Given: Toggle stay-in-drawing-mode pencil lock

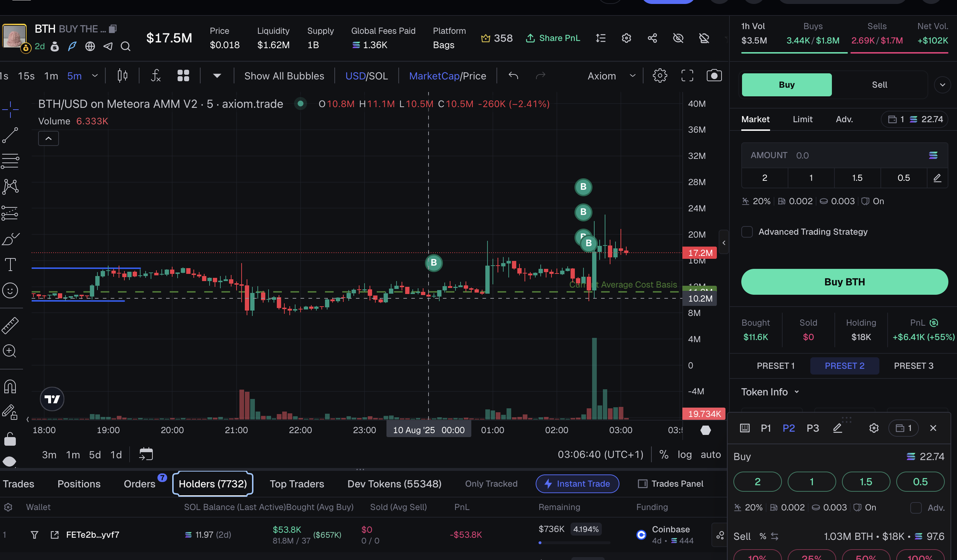Looking at the screenshot, I should point(10,412).
